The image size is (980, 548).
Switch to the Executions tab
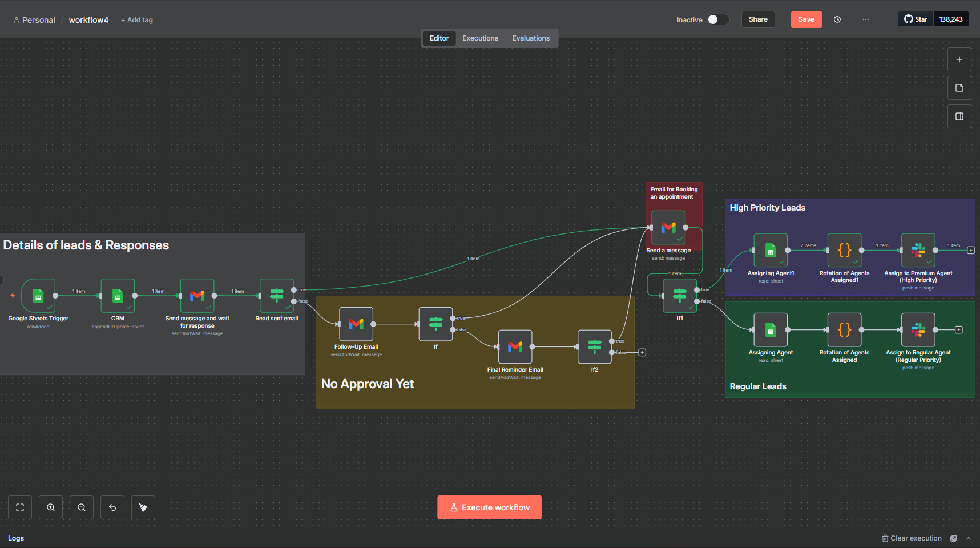[x=480, y=38]
